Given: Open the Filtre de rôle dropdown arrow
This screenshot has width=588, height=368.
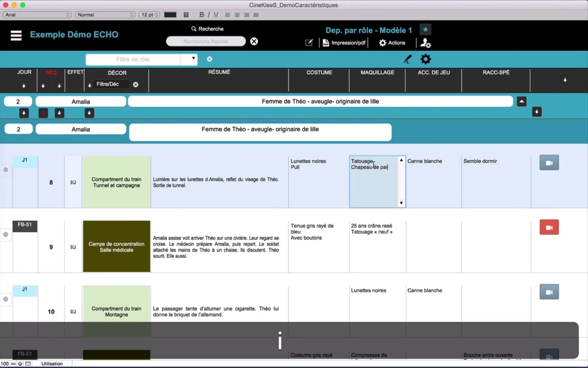Looking at the screenshot, I should (194, 59).
